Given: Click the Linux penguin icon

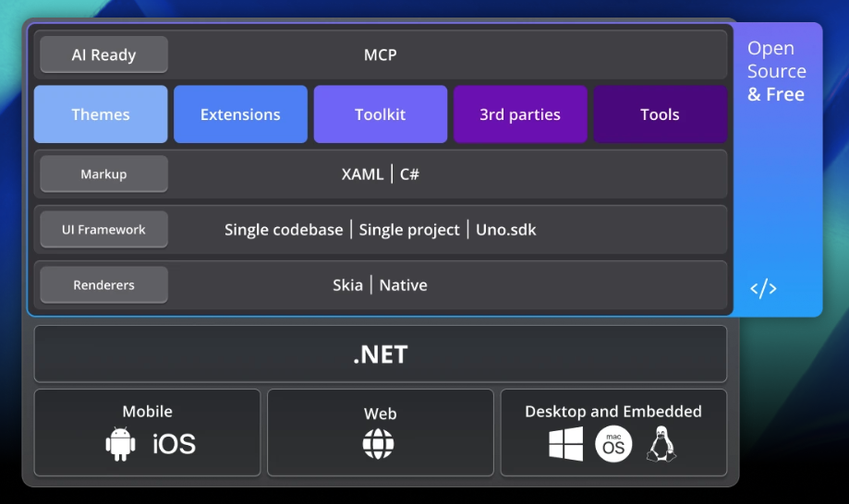Looking at the screenshot, I should point(661,444).
